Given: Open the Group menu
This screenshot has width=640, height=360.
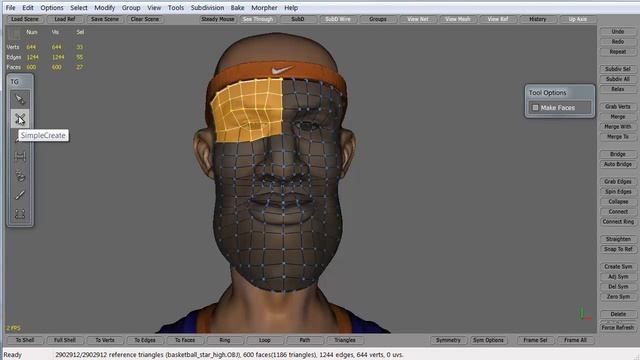Looking at the screenshot, I should [x=131, y=8].
